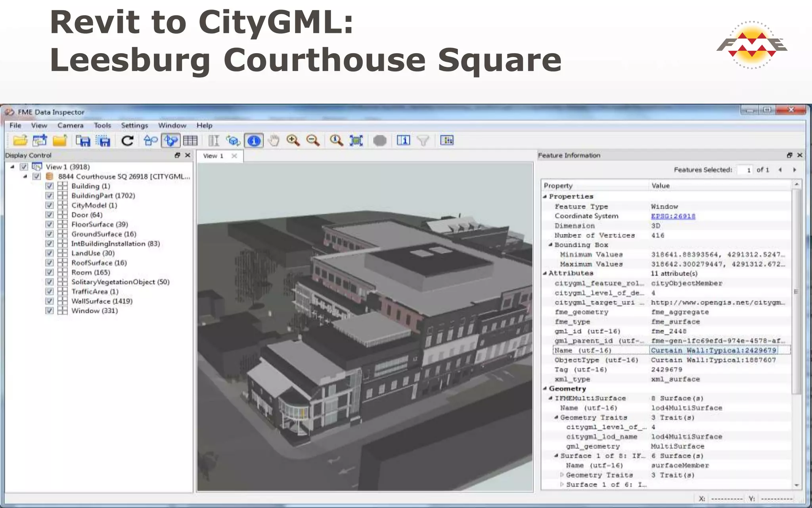This screenshot has width=812, height=508.
Task: Open the Table View grid icon
Action: (190, 140)
